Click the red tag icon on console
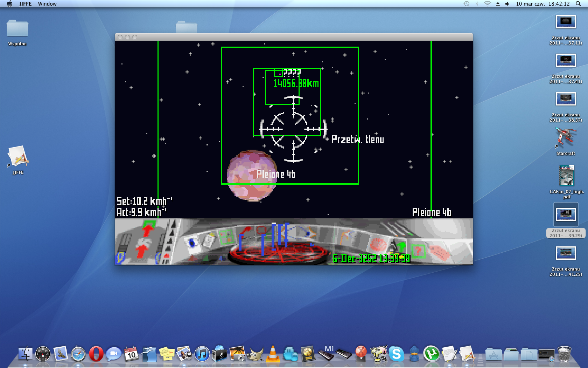 pyautogui.click(x=439, y=253)
